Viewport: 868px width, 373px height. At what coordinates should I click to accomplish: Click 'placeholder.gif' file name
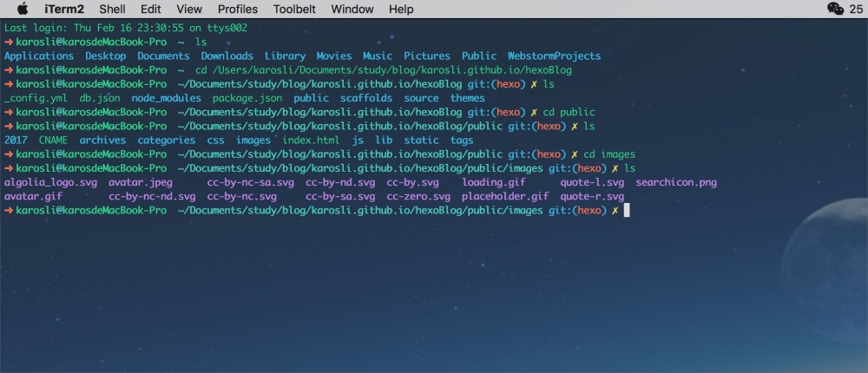505,196
